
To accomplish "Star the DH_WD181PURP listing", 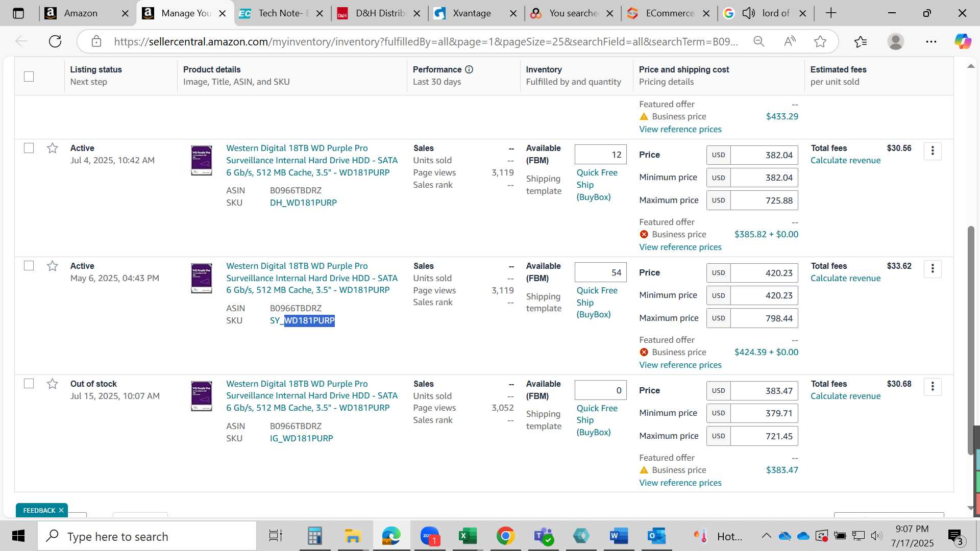I will [52, 148].
